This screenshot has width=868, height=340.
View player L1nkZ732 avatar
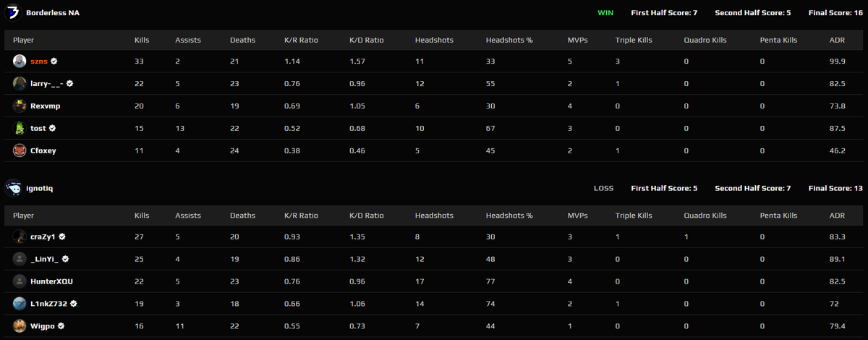(20, 304)
